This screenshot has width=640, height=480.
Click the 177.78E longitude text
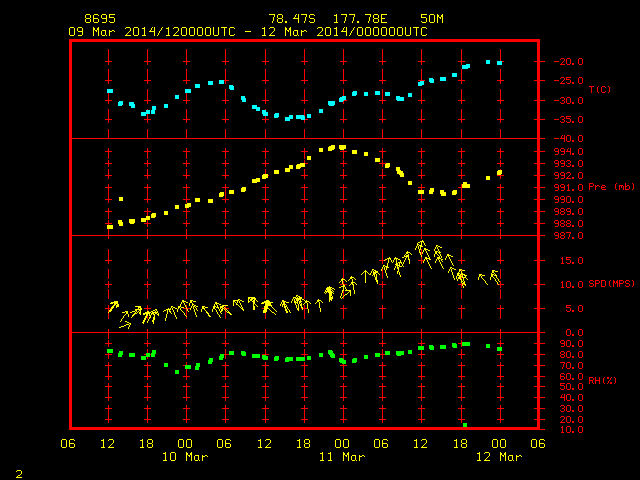point(360,19)
